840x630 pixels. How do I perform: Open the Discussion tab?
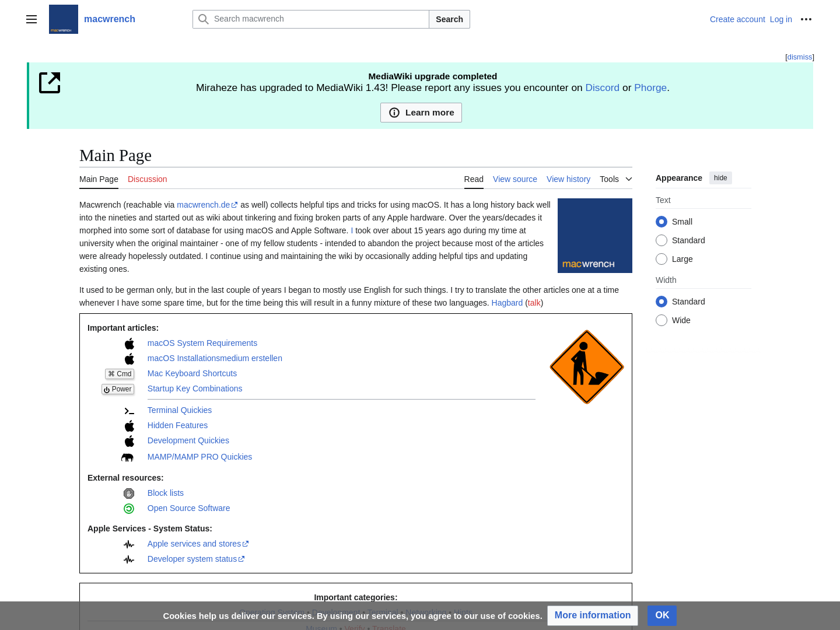coord(148,179)
